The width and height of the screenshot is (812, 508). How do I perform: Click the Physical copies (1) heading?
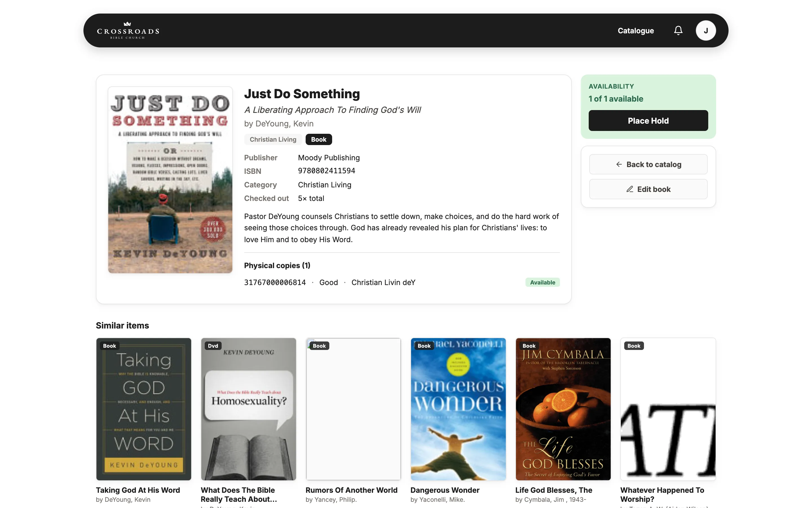tap(277, 265)
